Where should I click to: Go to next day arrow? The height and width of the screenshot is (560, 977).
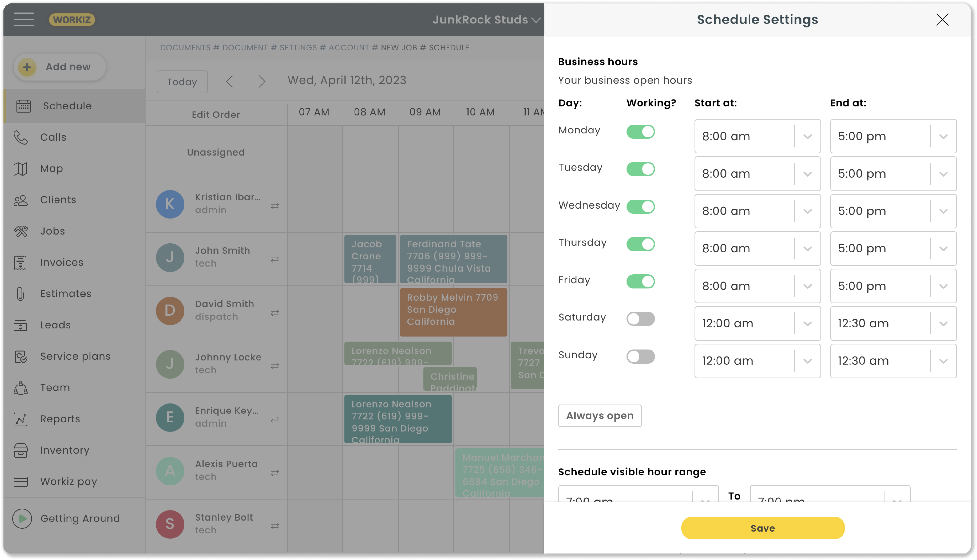pyautogui.click(x=262, y=82)
